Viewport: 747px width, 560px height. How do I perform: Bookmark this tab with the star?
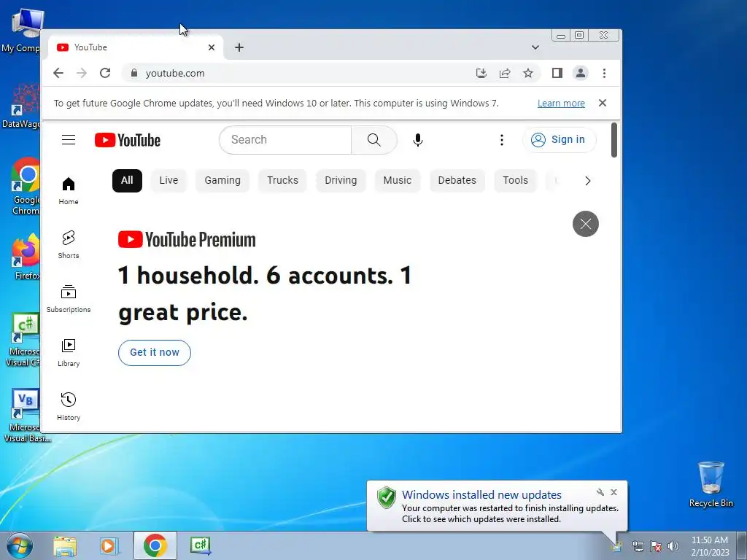pos(528,73)
